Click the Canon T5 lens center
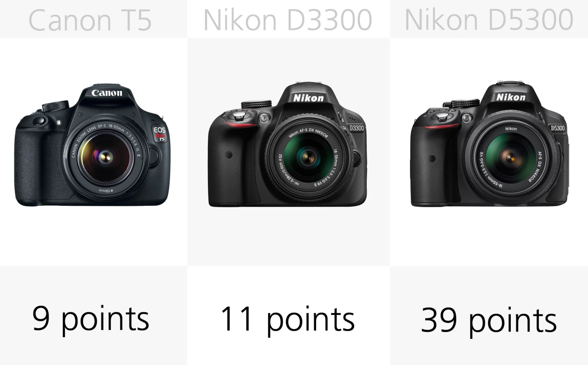This screenshot has width=588, height=365. pyautogui.click(x=105, y=156)
